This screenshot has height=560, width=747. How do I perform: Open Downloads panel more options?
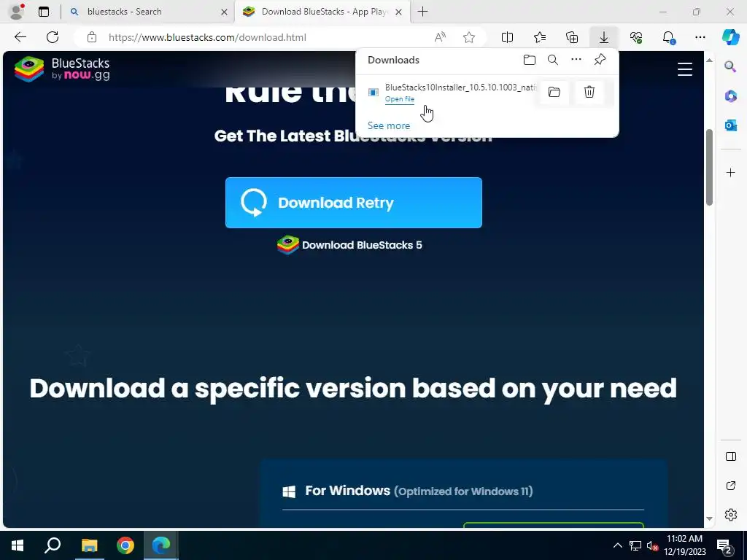point(576,60)
